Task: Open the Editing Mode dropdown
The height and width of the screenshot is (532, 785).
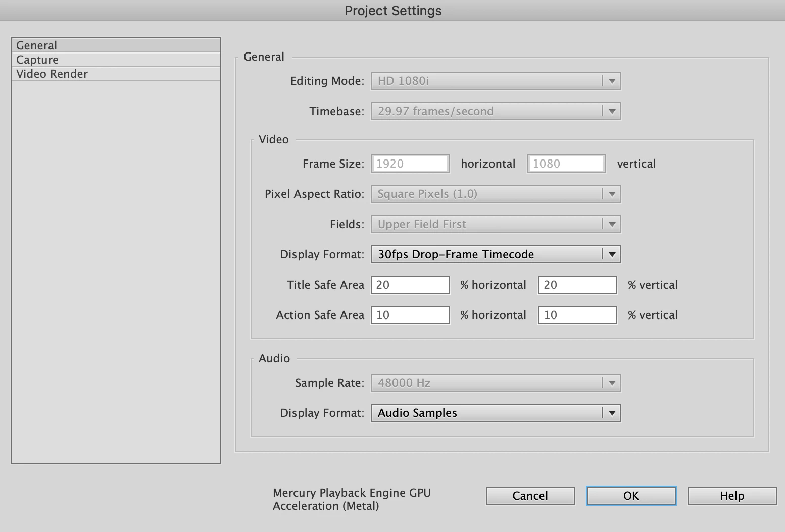Action: pos(496,81)
